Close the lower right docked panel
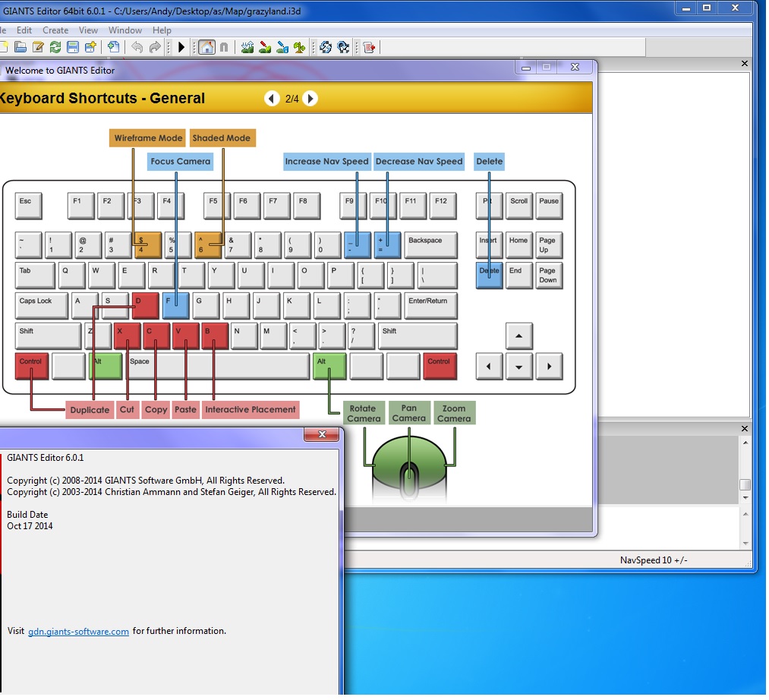This screenshot has height=700, width=769. pyautogui.click(x=745, y=429)
